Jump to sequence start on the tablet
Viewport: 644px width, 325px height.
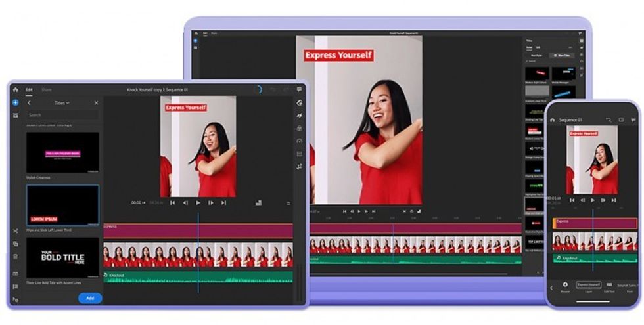pyautogui.click(x=172, y=203)
